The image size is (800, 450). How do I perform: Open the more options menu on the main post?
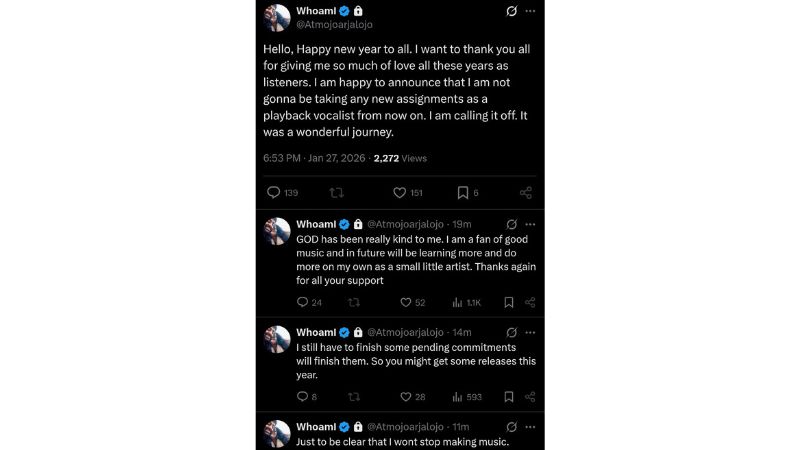[x=531, y=11]
